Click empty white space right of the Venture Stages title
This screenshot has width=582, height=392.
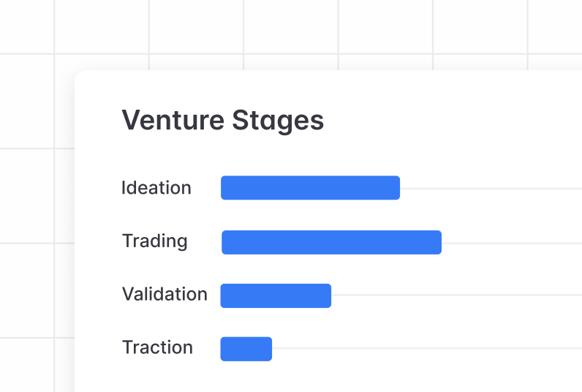pyautogui.click(x=453, y=120)
